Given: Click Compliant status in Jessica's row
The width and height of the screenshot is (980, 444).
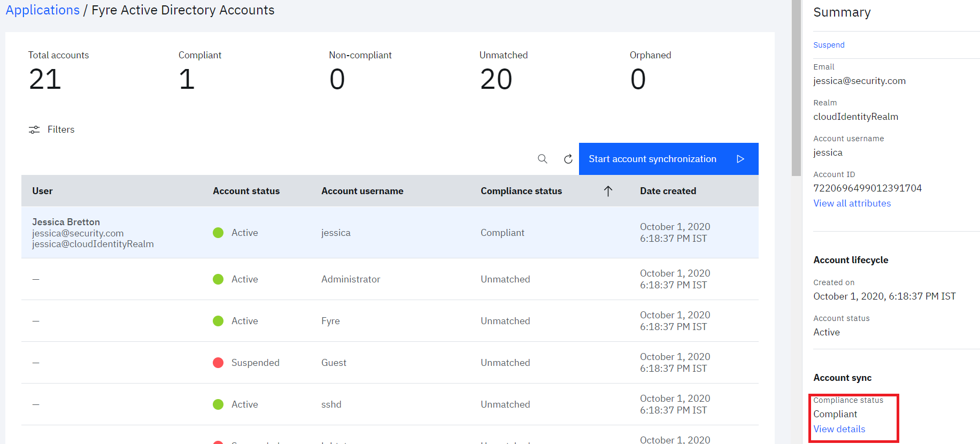Looking at the screenshot, I should click(x=503, y=233).
